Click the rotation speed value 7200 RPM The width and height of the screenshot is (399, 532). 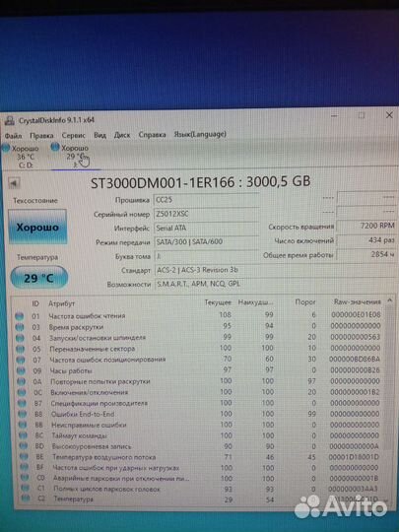(366, 226)
